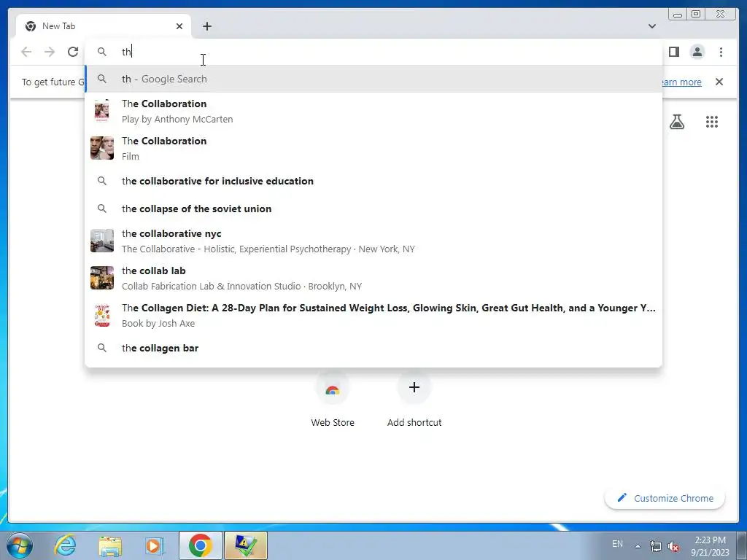Open the Windows Start menu
The height and width of the screenshot is (560, 747).
[20, 545]
